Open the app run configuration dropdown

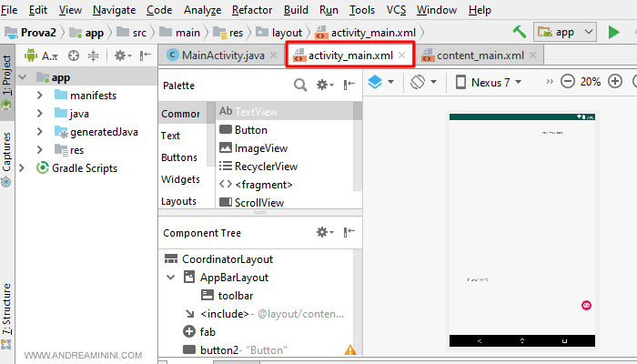(565, 32)
